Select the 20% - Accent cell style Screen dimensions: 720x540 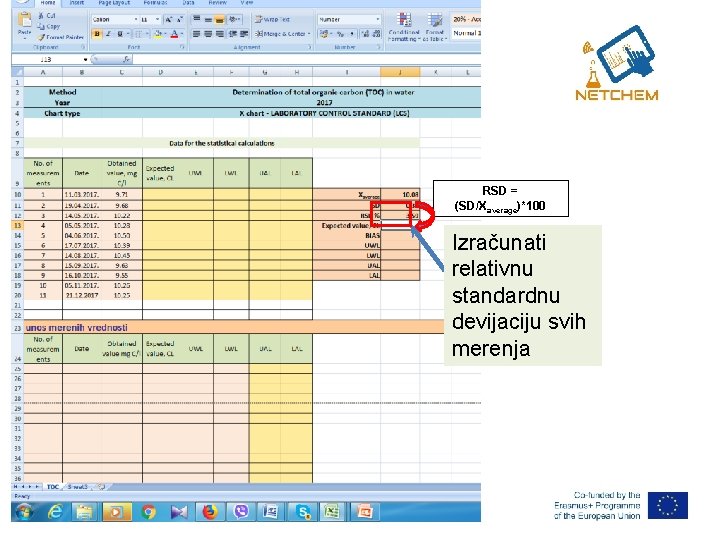point(466,19)
